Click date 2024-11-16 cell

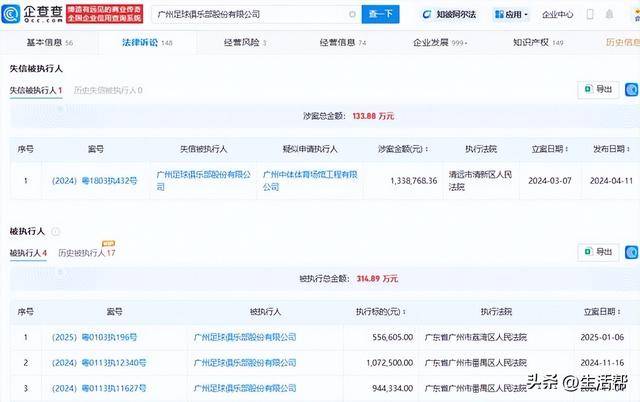pyautogui.click(x=602, y=363)
